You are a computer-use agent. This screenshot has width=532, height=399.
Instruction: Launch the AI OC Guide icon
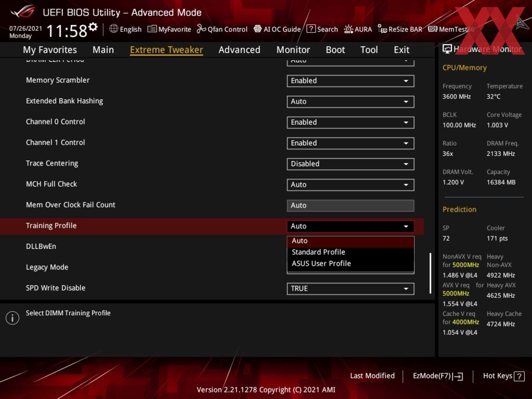[x=257, y=29]
